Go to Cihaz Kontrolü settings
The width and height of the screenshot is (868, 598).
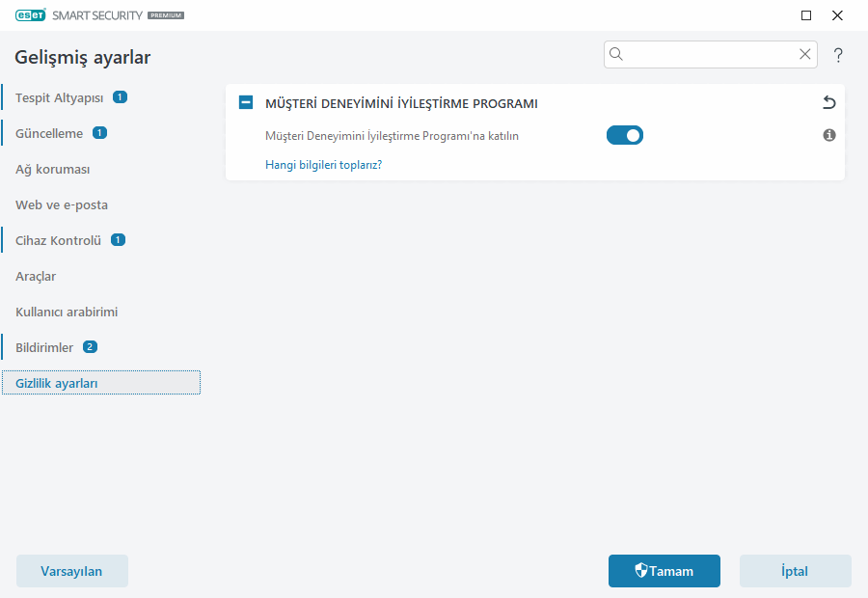(58, 239)
